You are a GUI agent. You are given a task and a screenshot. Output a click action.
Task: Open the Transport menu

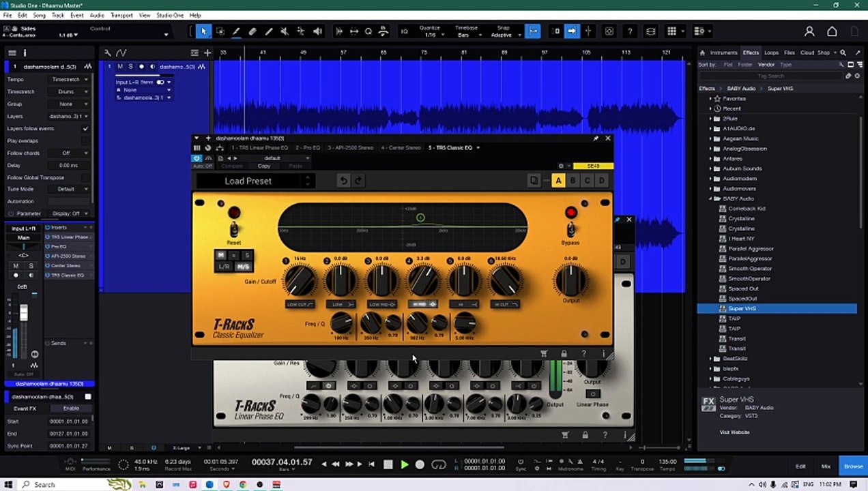point(121,15)
